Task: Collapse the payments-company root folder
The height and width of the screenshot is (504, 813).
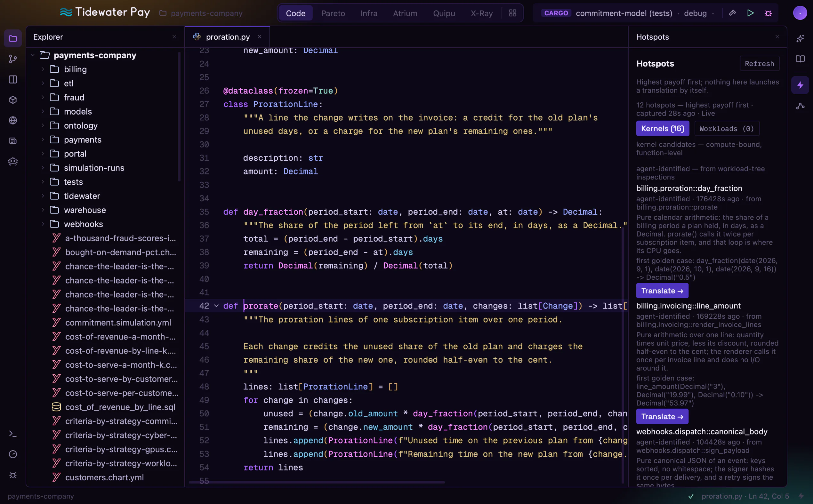Action: [33, 55]
